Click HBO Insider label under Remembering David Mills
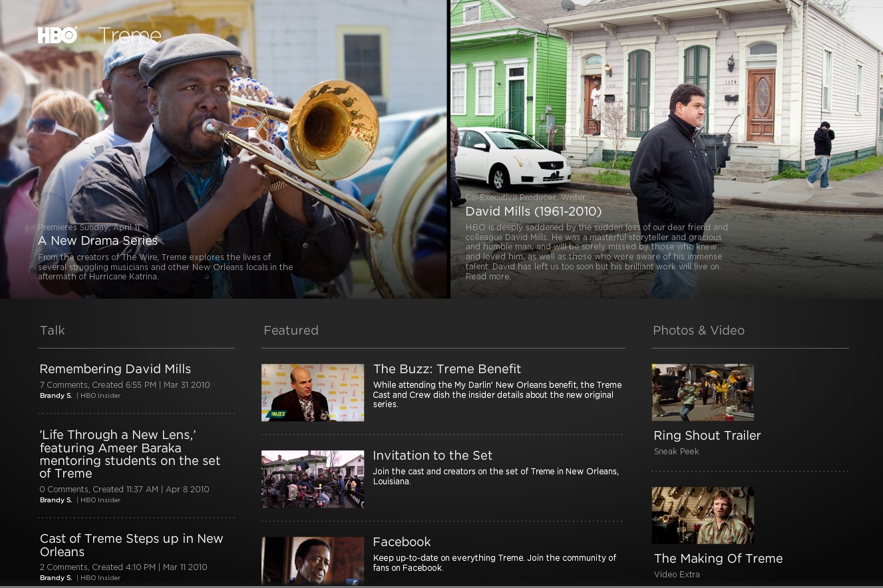 coord(100,396)
